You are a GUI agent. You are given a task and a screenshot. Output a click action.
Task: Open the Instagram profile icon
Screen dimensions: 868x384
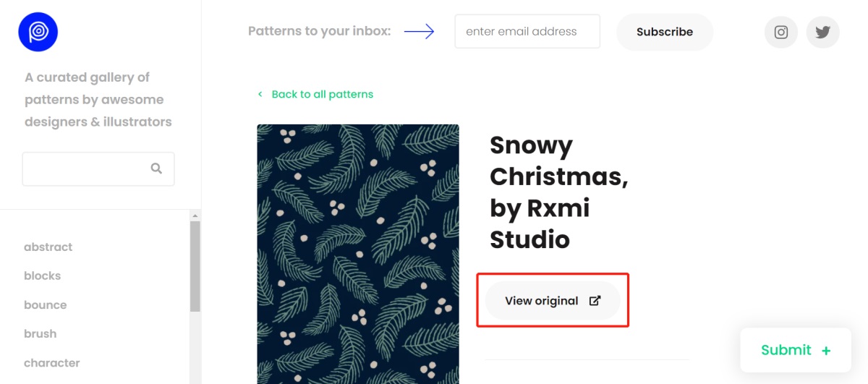click(781, 32)
